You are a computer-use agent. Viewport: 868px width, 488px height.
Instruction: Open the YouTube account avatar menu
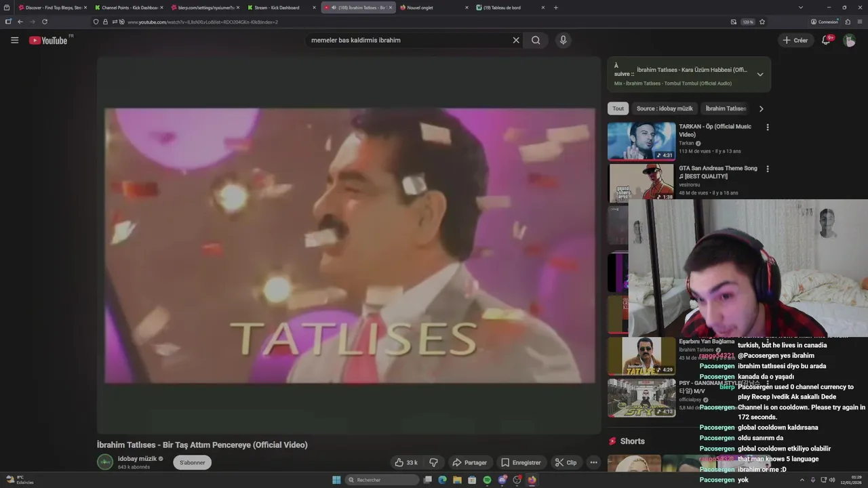pyautogui.click(x=849, y=40)
